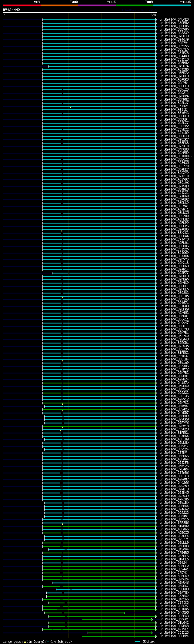
Task: Select hit label UniRef100_Q40047
Action: 174,323
